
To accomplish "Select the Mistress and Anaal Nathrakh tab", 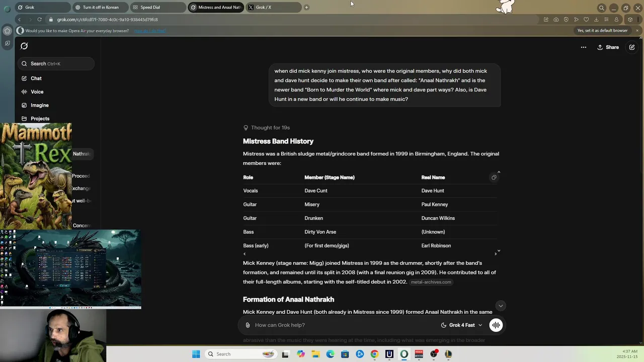I will coord(215,8).
